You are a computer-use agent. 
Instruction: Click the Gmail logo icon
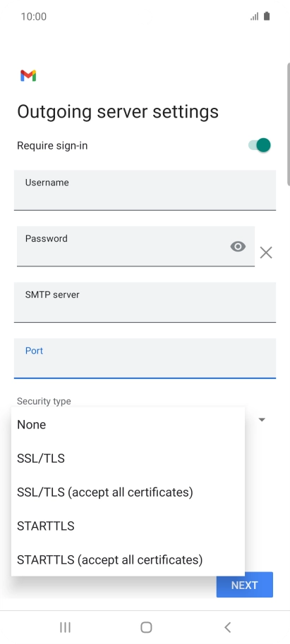(x=28, y=75)
